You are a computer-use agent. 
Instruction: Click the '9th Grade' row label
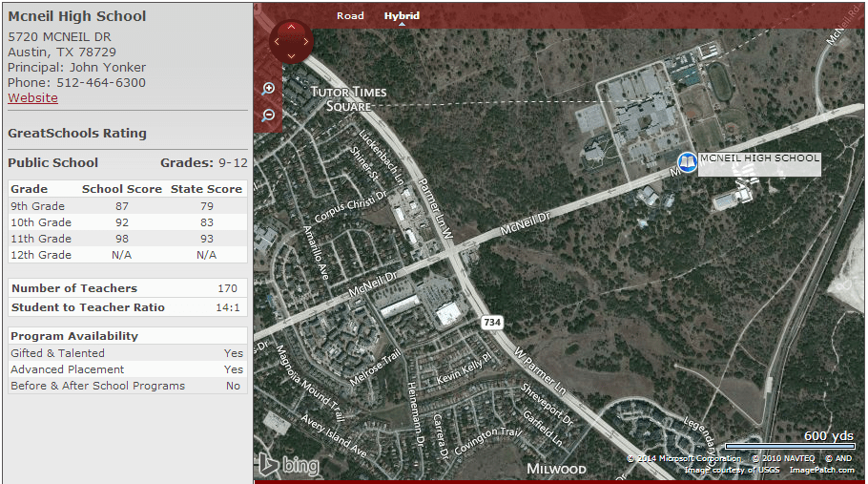(x=37, y=206)
